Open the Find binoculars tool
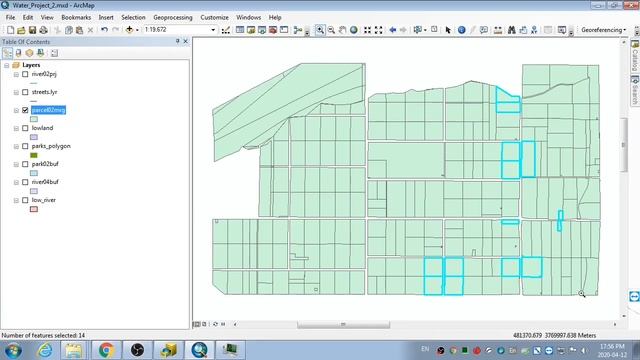The height and width of the screenshot is (360, 640). click(x=511, y=30)
